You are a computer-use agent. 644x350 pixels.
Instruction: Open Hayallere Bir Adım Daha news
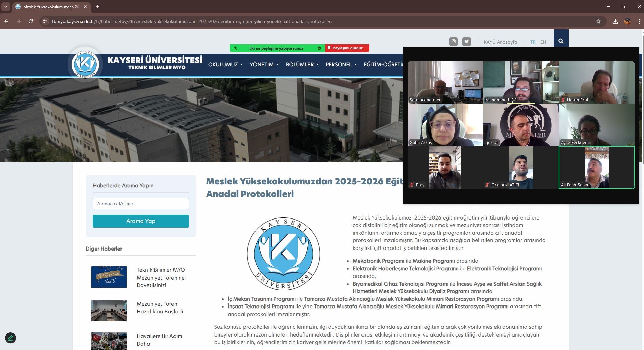(159, 340)
